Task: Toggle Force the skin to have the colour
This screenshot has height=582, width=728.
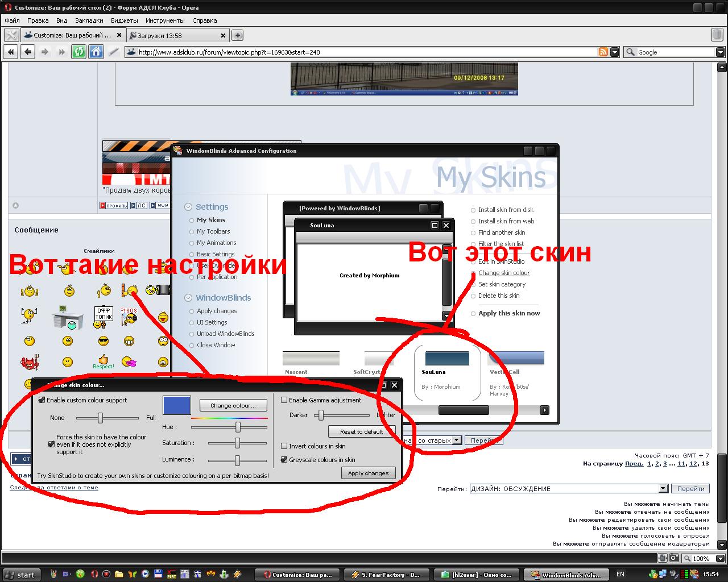Action: [x=51, y=444]
